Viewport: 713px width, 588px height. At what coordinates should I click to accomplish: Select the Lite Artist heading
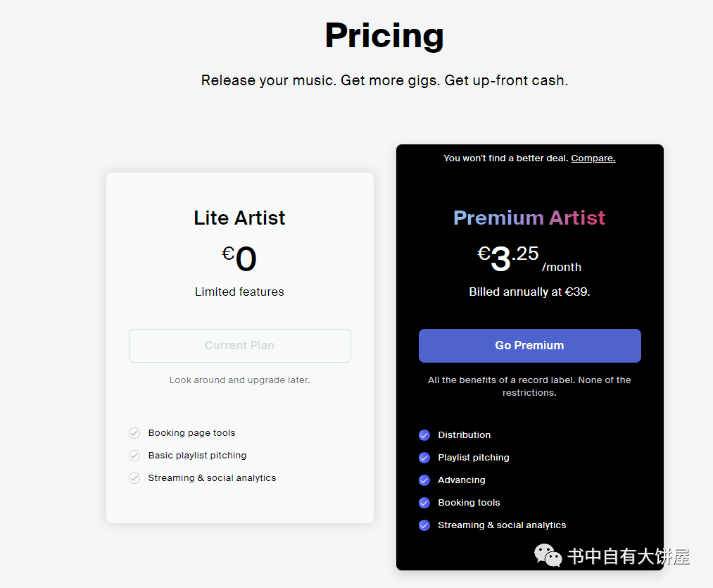pyautogui.click(x=239, y=218)
